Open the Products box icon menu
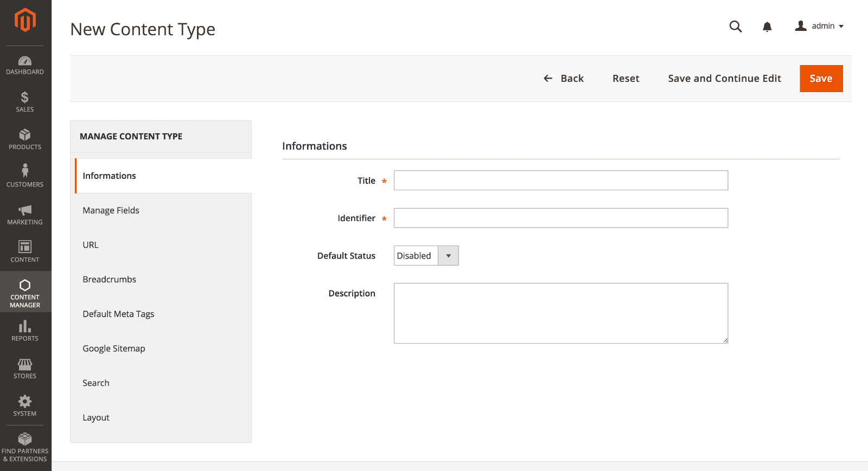Screen dimensions: 868x471 pyautogui.click(x=25, y=135)
